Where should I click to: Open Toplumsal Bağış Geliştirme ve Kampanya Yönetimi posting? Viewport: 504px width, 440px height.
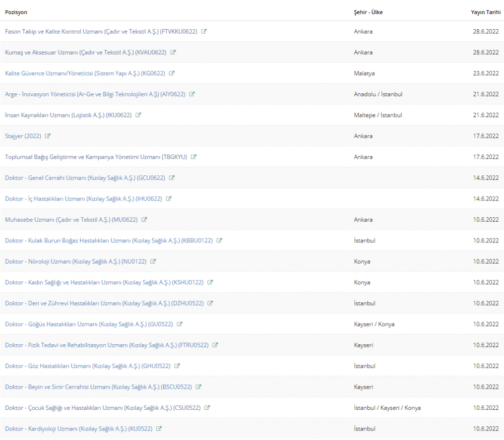click(96, 157)
